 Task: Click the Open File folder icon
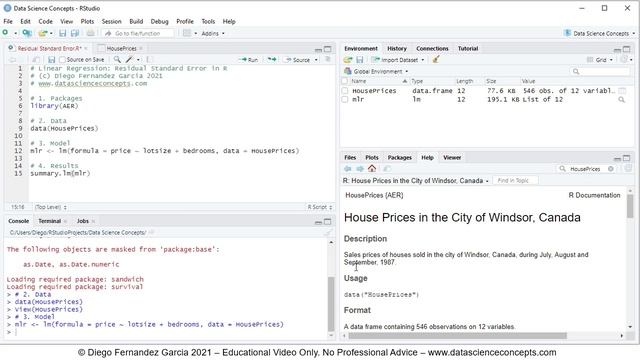coord(42,33)
